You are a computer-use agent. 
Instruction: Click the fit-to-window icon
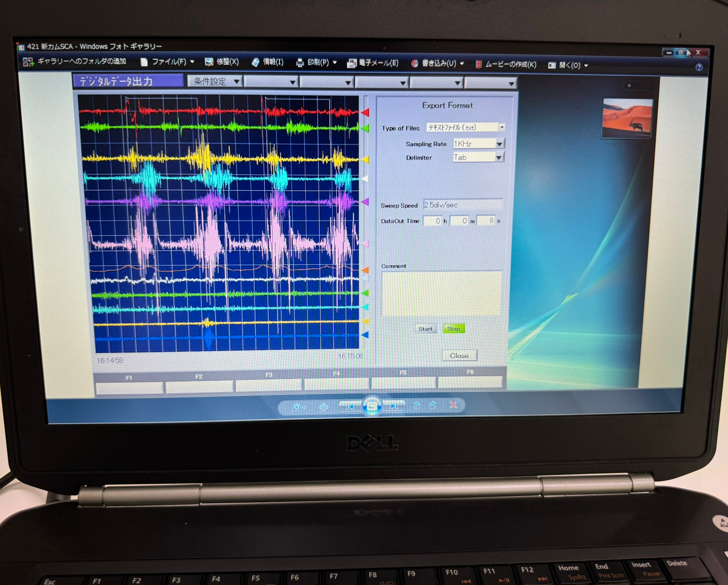click(324, 407)
